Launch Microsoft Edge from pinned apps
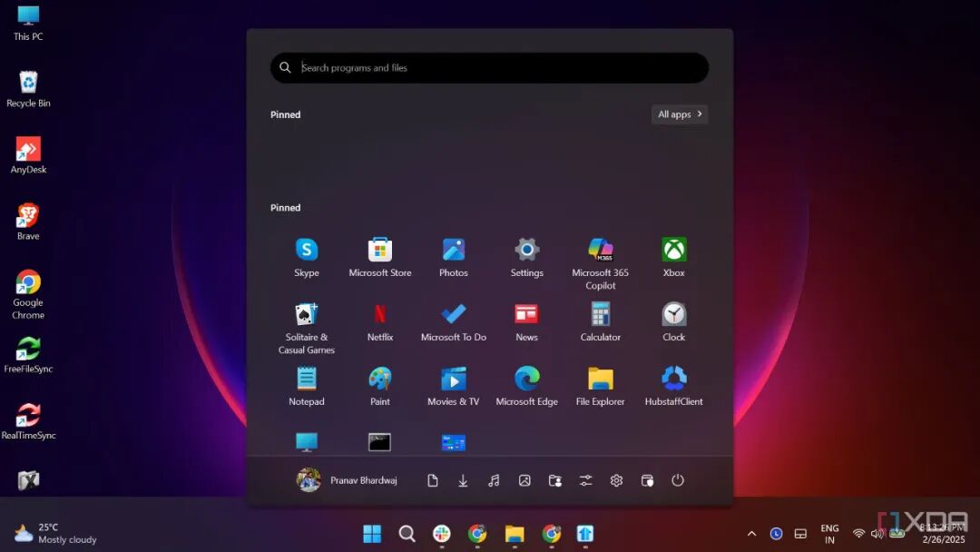 [527, 387]
